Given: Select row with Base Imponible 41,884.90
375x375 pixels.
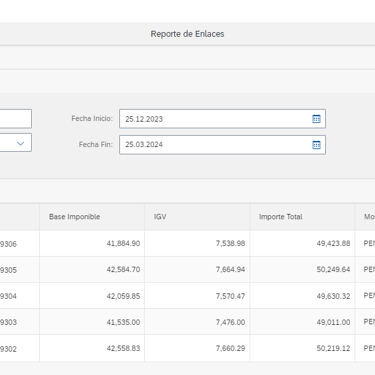Looking at the screenshot, I should pyautogui.click(x=187, y=243).
